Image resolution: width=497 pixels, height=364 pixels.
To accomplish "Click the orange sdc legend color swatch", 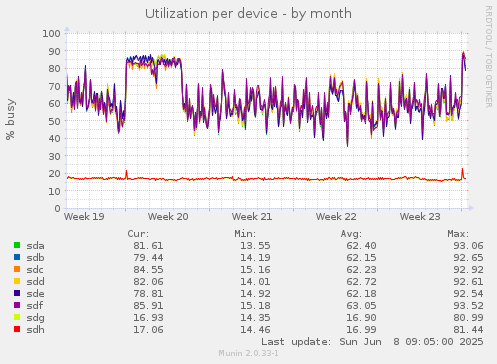I will (x=17, y=269).
